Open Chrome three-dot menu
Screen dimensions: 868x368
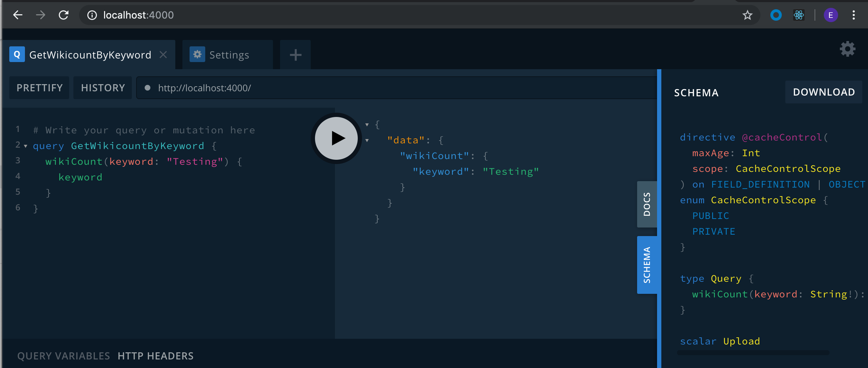click(853, 15)
